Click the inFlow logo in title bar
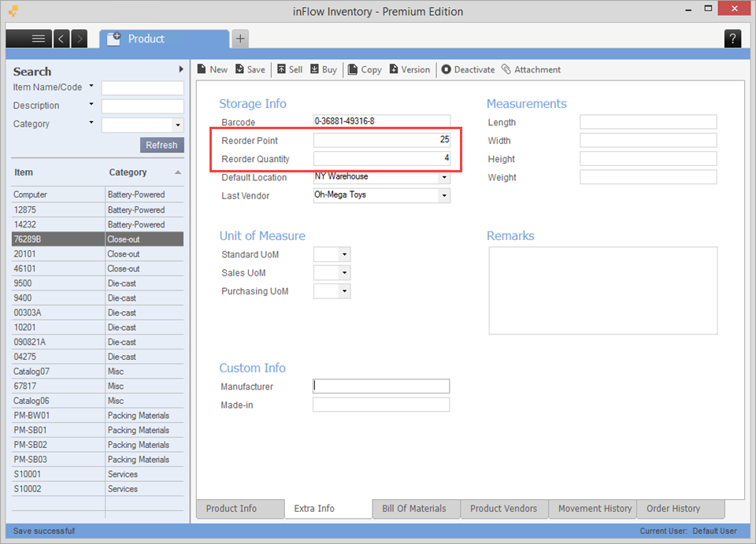 [x=13, y=10]
